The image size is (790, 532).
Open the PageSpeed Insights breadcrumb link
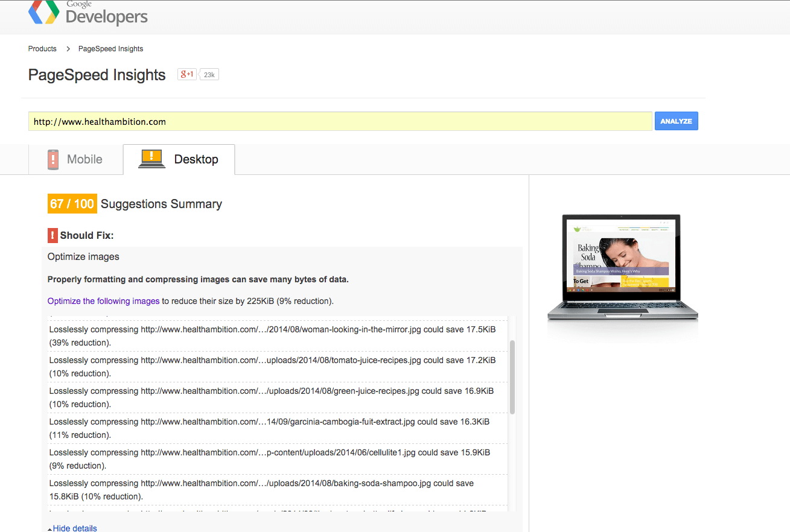pos(110,49)
